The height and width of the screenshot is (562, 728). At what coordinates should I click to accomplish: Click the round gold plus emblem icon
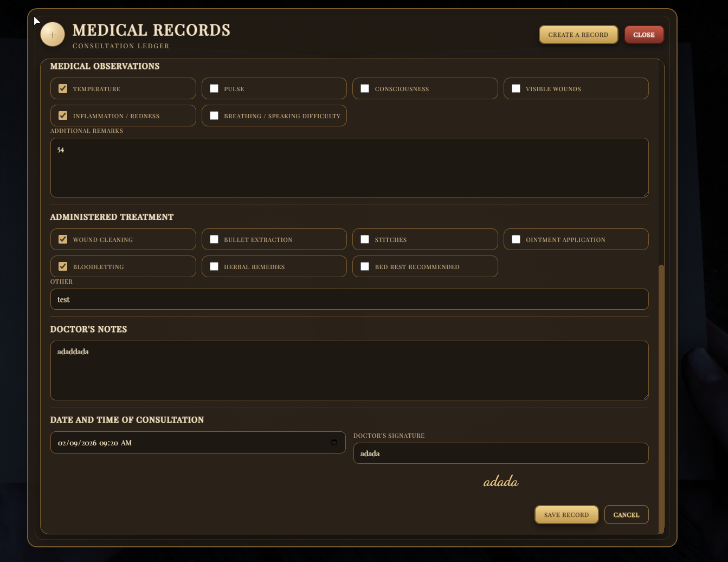[x=53, y=34]
